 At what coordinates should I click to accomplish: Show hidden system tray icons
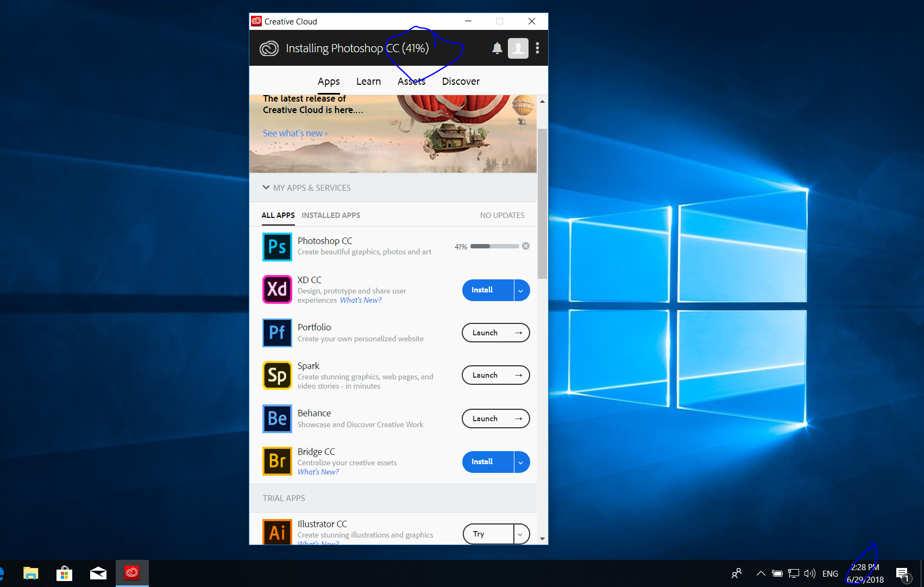tap(761, 573)
